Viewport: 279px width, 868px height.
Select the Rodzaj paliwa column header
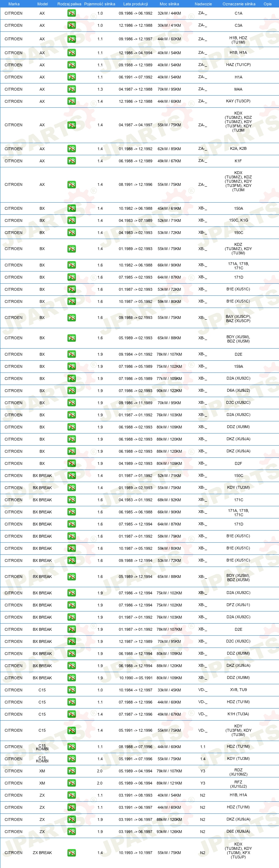[69, 4]
